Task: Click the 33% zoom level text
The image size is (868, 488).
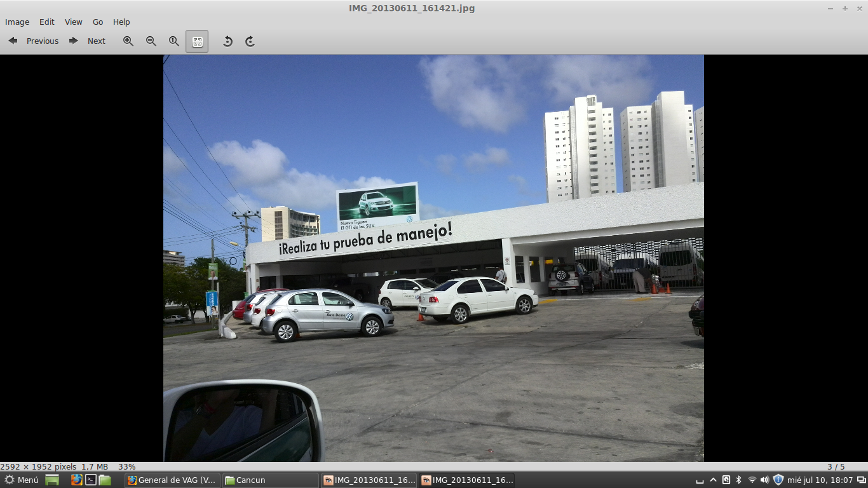Action: [x=127, y=466]
